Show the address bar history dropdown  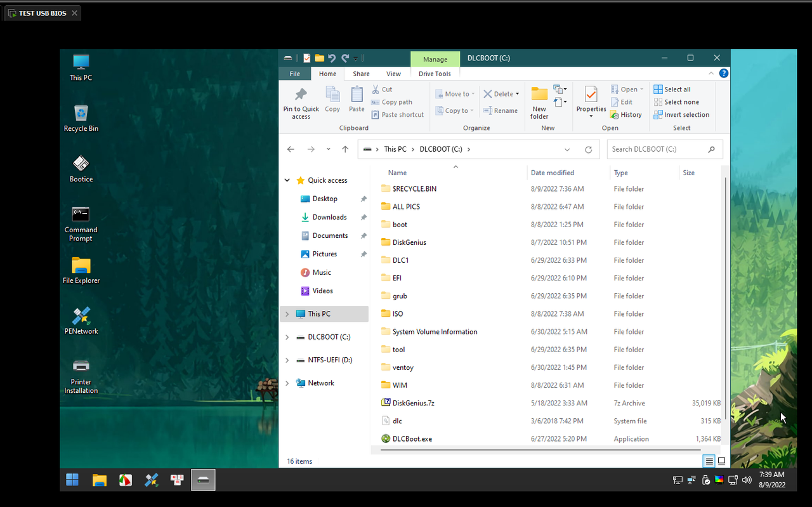tap(567, 150)
